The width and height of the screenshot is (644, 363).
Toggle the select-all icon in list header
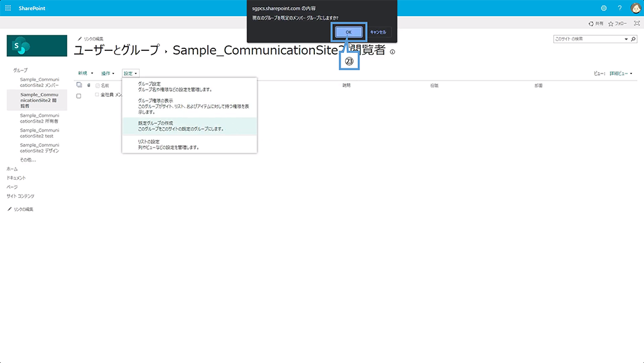pyautogui.click(x=79, y=85)
